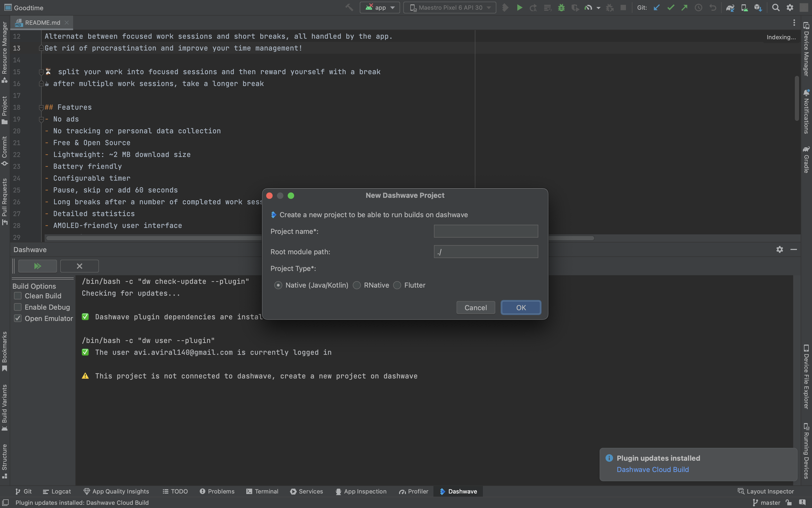Viewport: 812px width, 508px height.
Task: Click the Debug app bug icon
Action: click(561, 8)
